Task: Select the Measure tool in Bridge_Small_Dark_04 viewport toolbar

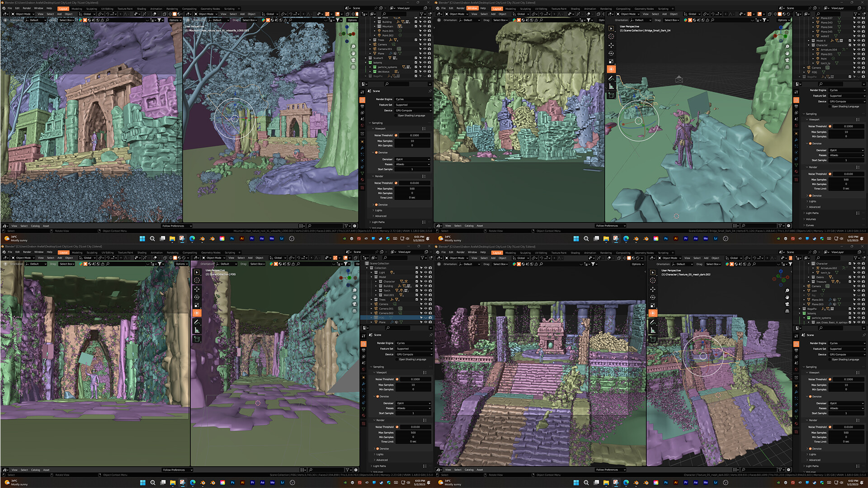Action: tap(611, 86)
